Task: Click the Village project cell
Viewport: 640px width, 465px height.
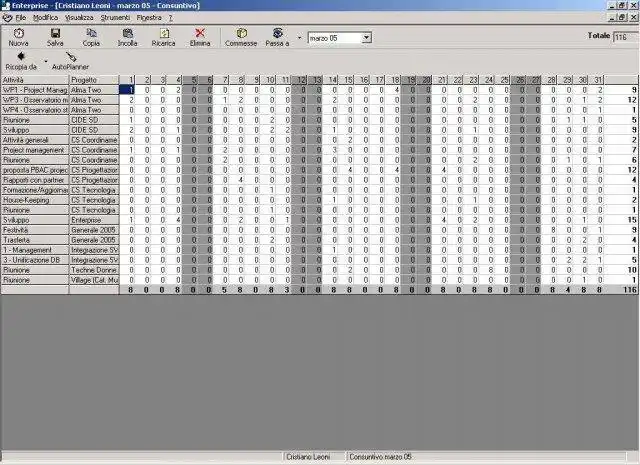Action: point(94,280)
